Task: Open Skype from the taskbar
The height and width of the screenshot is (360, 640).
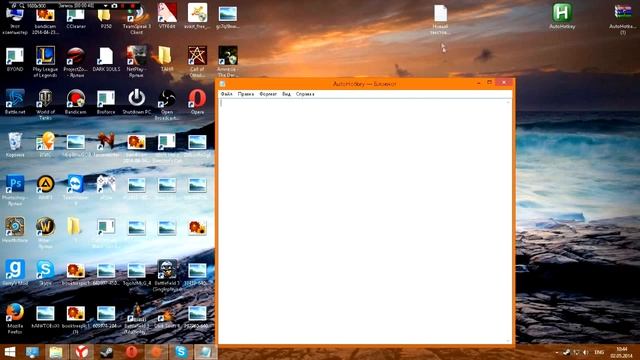Action: tap(181, 352)
